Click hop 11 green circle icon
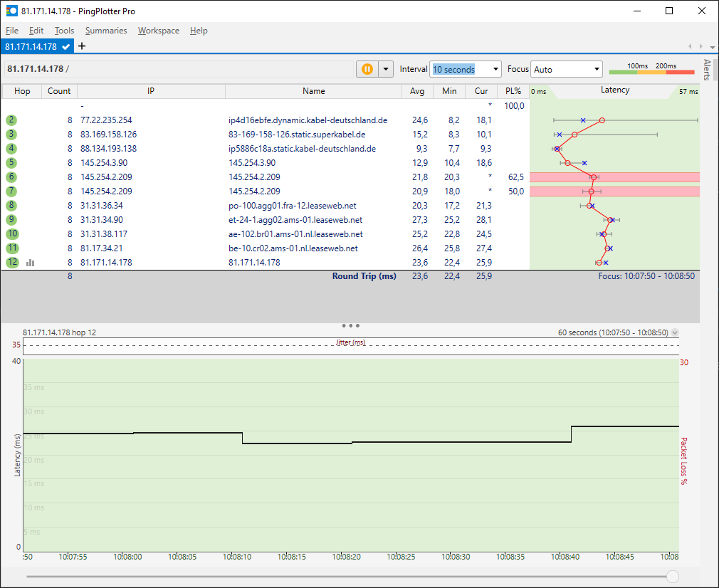Viewport: 719px width, 588px height. (x=12, y=248)
